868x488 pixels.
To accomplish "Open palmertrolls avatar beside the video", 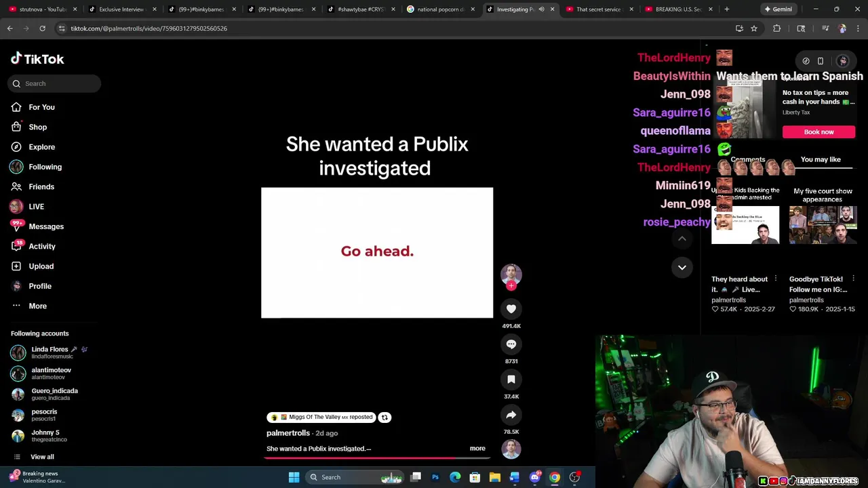I will tap(511, 274).
